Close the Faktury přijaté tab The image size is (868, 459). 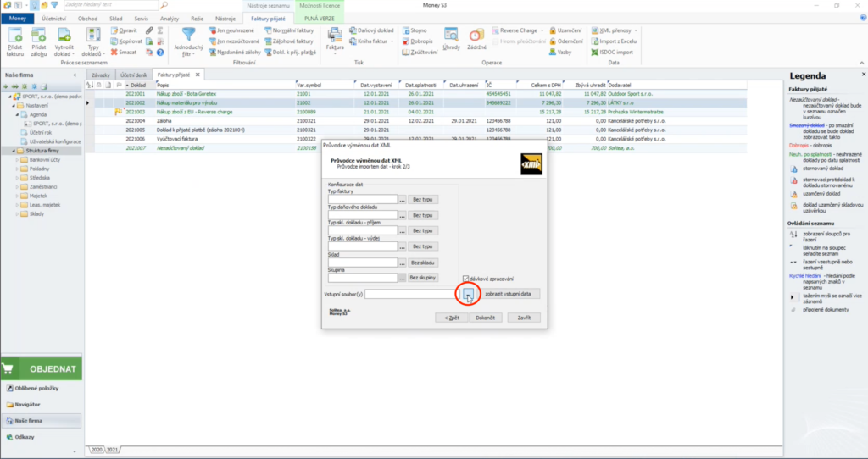(x=198, y=75)
